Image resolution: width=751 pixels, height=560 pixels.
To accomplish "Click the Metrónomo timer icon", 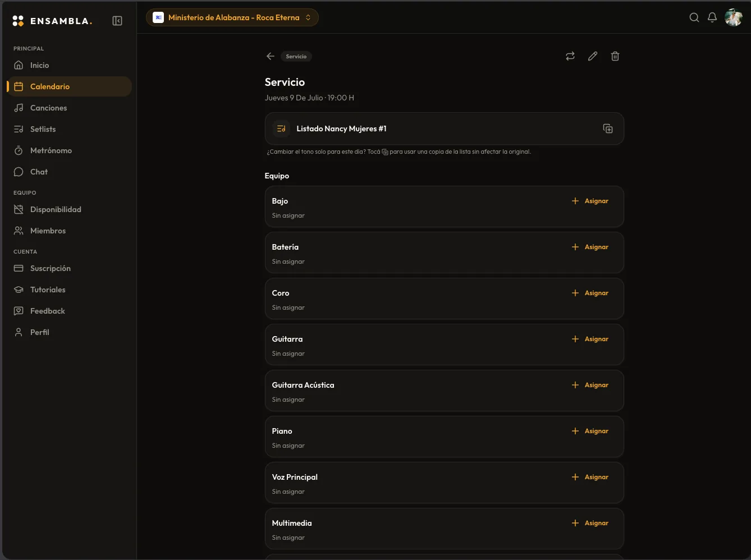I will coord(19,150).
